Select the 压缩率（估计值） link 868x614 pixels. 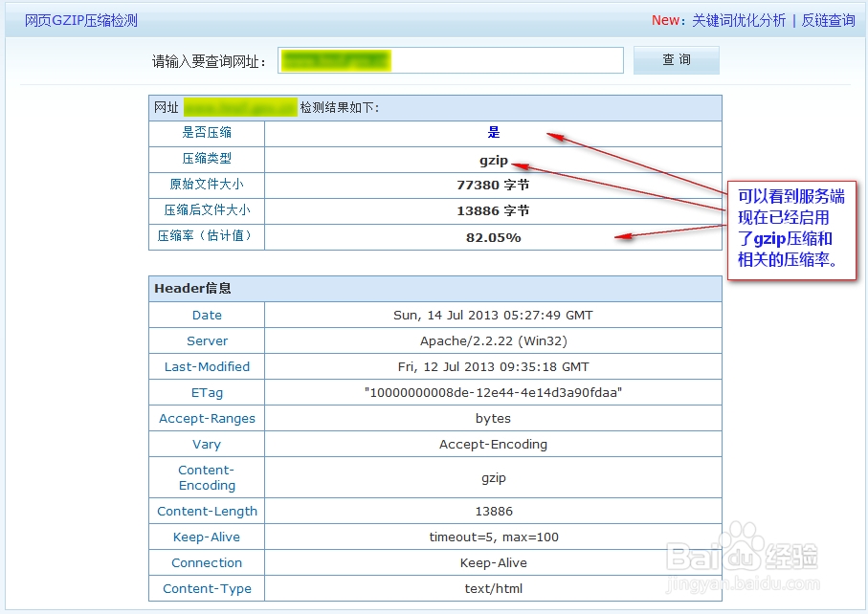tap(207, 237)
